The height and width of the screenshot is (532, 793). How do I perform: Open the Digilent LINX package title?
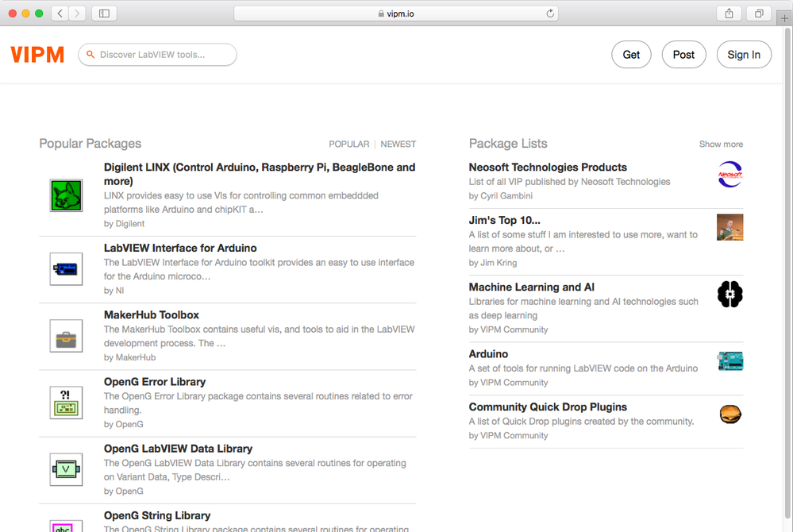(260, 174)
